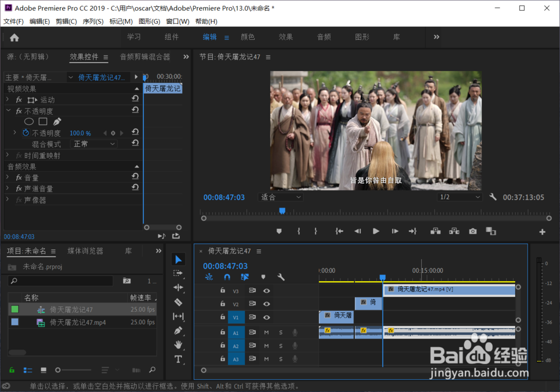Open playback resolution 1/2 dropdown
The width and height of the screenshot is (560, 392).
point(460,197)
